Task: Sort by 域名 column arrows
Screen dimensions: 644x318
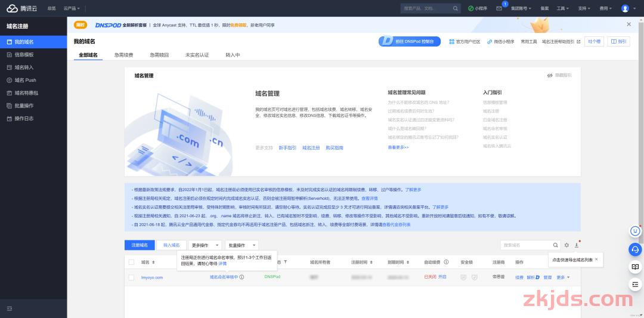Action: tap(153, 262)
